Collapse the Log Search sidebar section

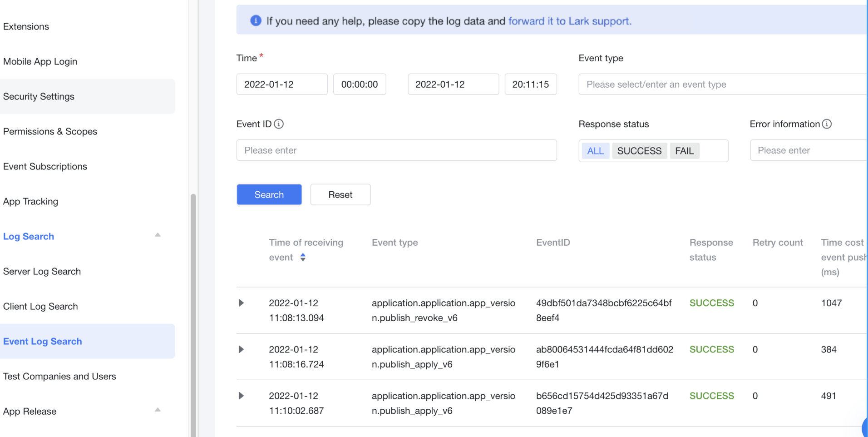pyautogui.click(x=158, y=235)
